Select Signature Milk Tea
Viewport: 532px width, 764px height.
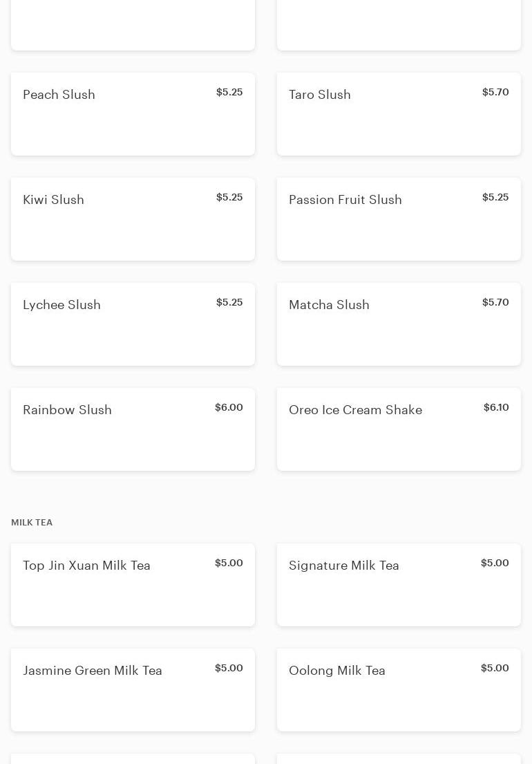[399, 585]
